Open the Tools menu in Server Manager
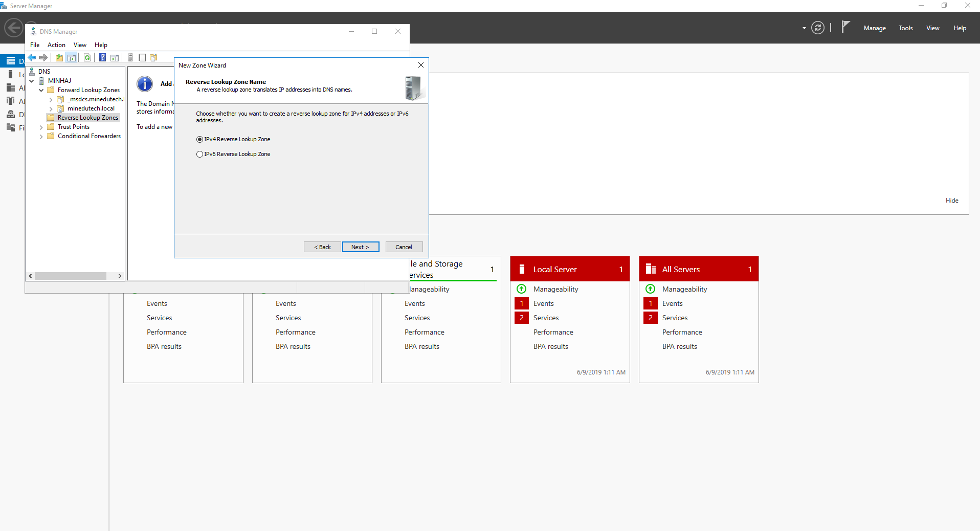Screen dimensions: 980x531 point(905,28)
